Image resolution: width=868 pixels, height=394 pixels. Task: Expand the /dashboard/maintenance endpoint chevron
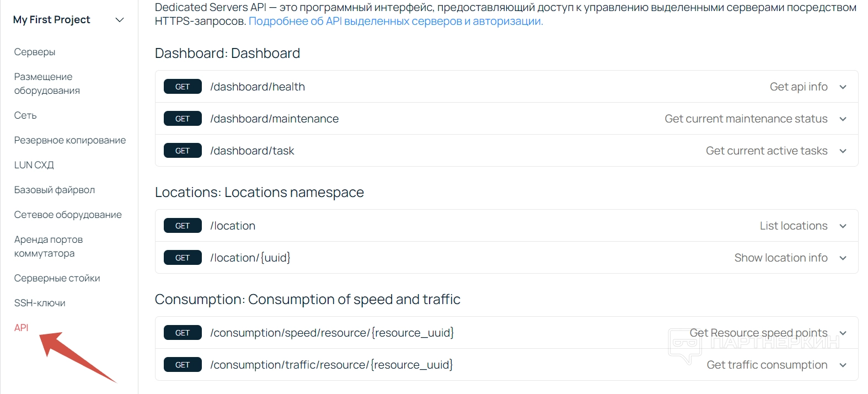[843, 119]
